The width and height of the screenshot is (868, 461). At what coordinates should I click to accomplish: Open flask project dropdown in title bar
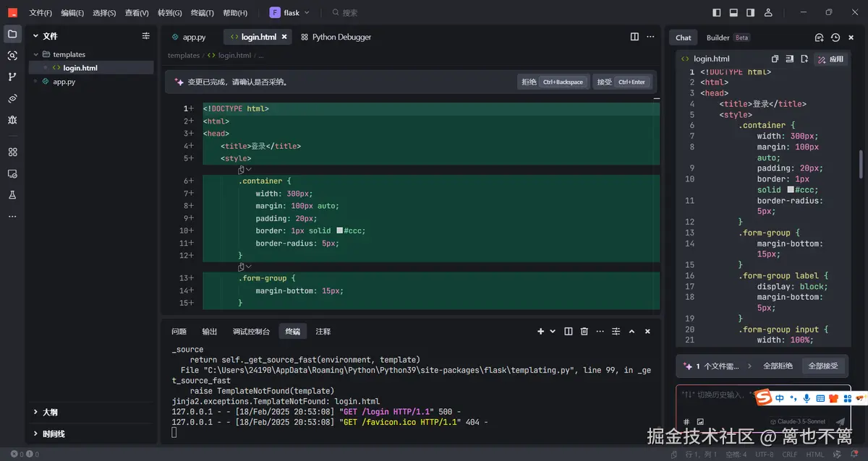coord(289,12)
